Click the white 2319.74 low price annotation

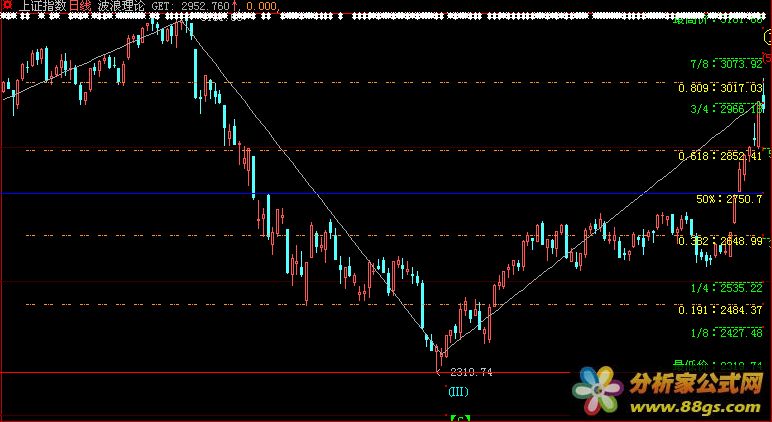point(471,373)
